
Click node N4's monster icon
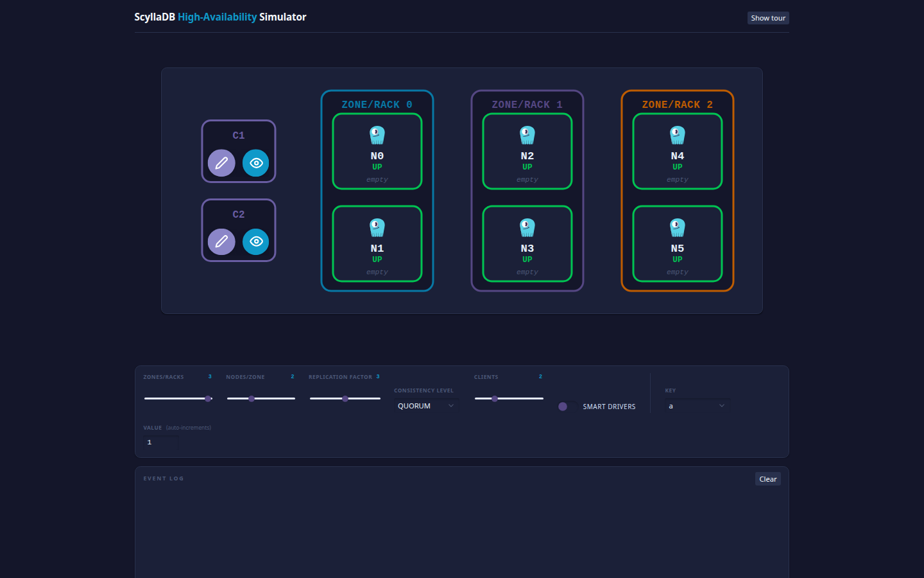point(678,135)
